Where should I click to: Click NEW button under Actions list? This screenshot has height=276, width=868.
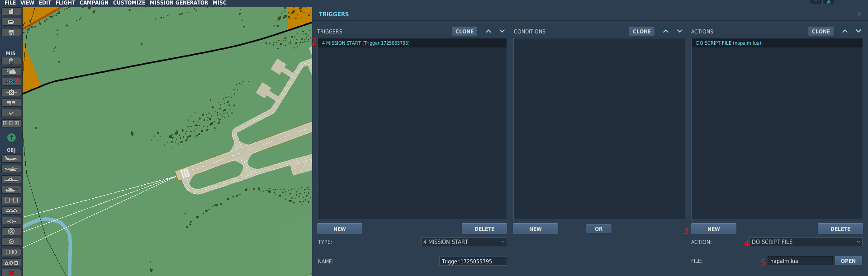(713, 229)
